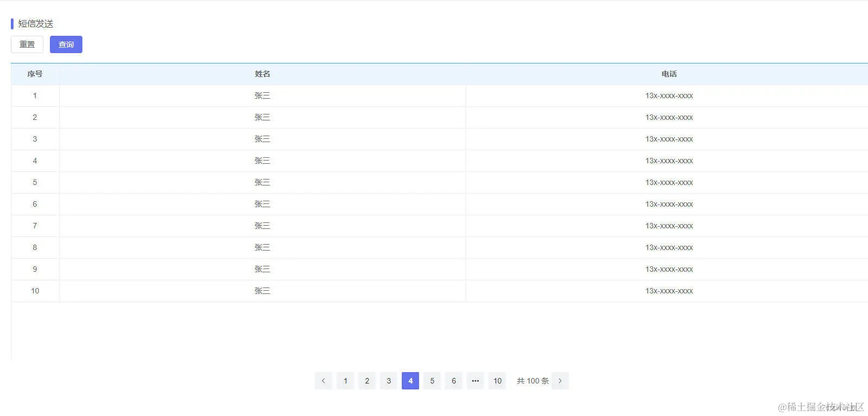868x416 pixels.
Task: Click serial number cell 6
Action: coord(35,204)
